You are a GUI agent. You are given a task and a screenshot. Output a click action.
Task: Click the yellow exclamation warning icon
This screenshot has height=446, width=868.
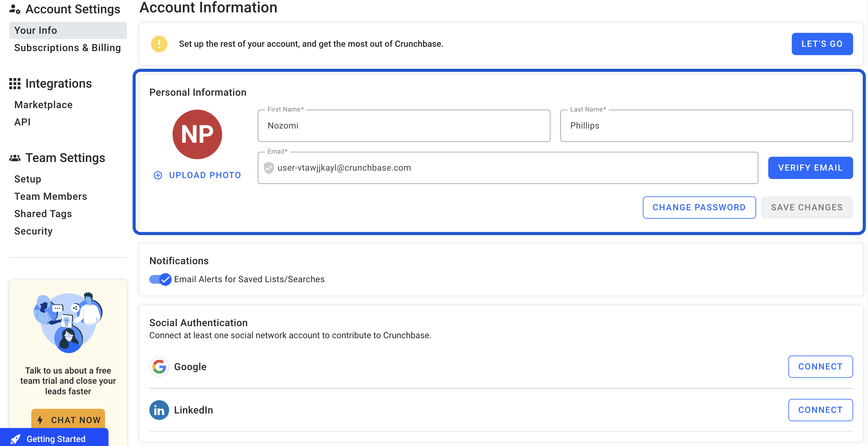(x=159, y=44)
